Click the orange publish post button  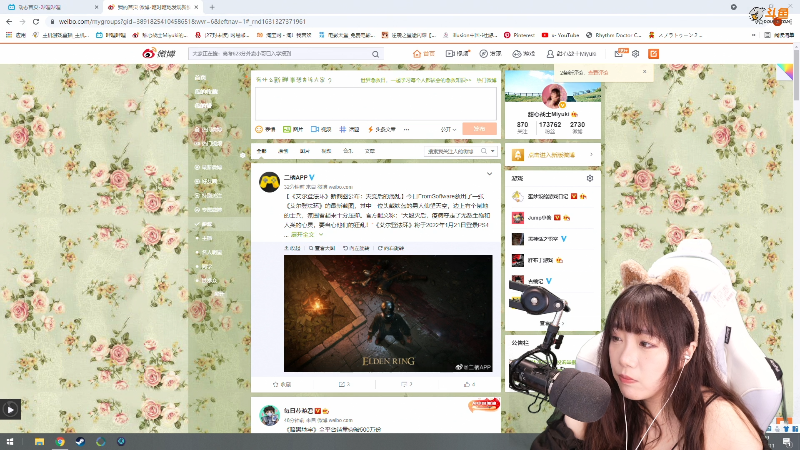480,129
